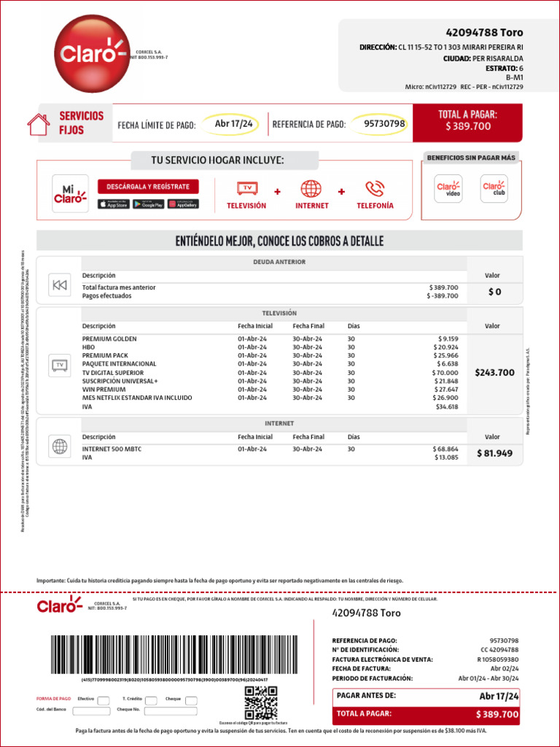The width and height of the screenshot is (560, 747).
Task: Click the $13.085 internet IVA amount
Action: tap(447, 457)
